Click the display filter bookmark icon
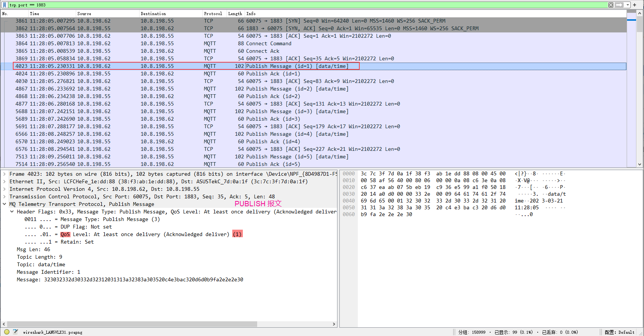The image size is (644, 336). [x=5, y=5]
